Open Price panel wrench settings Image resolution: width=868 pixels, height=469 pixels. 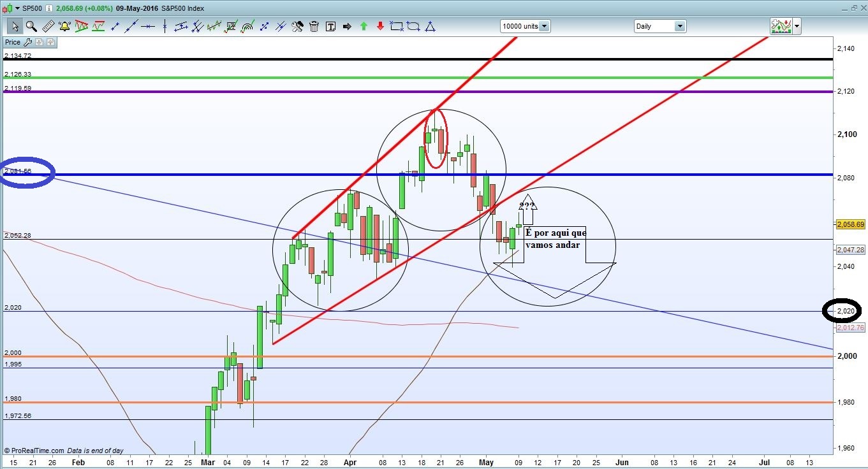(27, 42)
